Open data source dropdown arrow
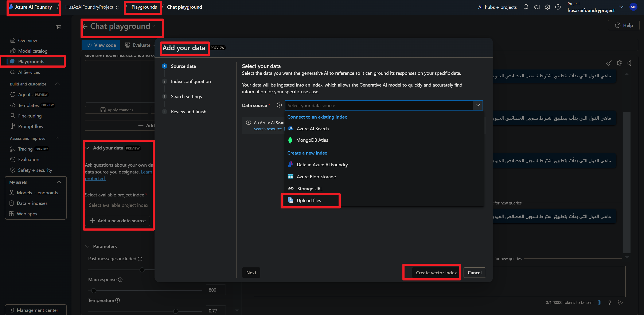Image resolution: width=644 pixels, height=315 pixels. click(x=477, y=105)
